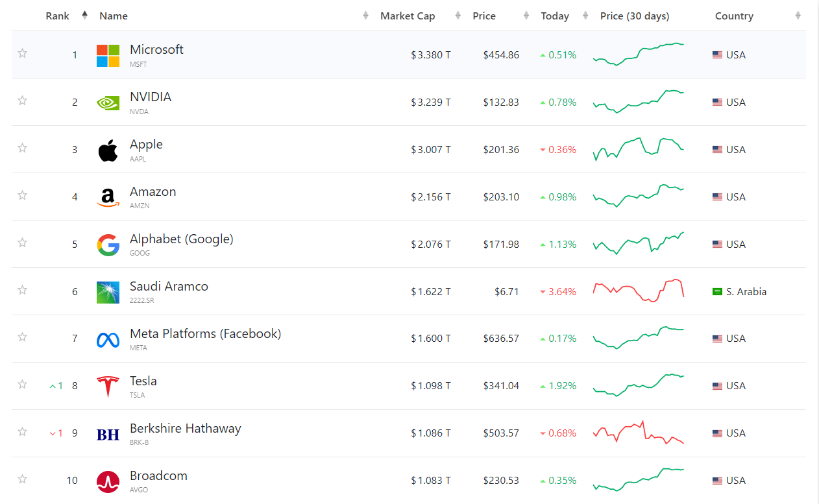Click the Microsoft logo icon
The width and height of the screenshot is (819, 504).
108,56
